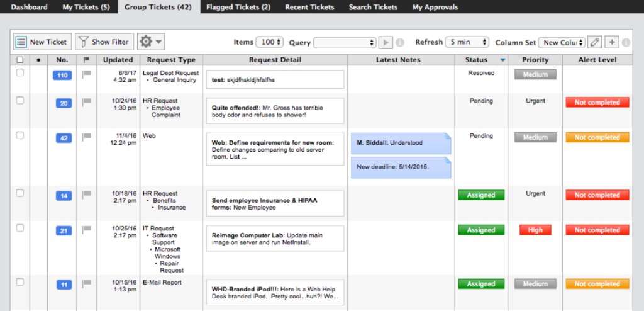Switch to the Flagged Tickets tab

[x=238, y=7]
